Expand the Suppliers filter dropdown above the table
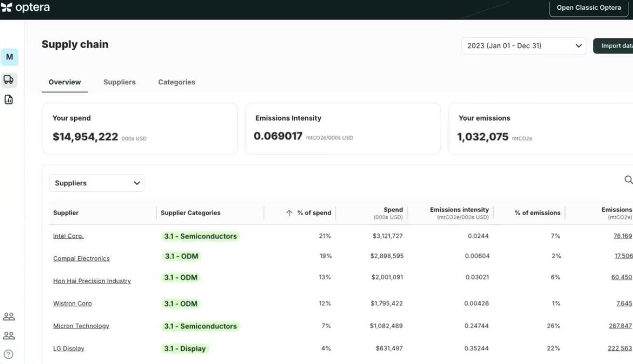Viewport: 633px width, 364px height. (96, 183)
